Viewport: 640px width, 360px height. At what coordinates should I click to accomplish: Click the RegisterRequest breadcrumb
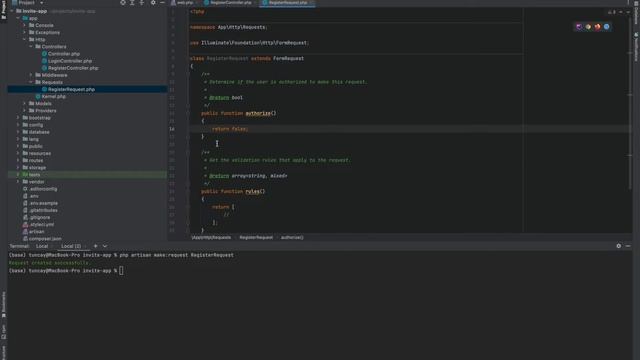[256, 238]
